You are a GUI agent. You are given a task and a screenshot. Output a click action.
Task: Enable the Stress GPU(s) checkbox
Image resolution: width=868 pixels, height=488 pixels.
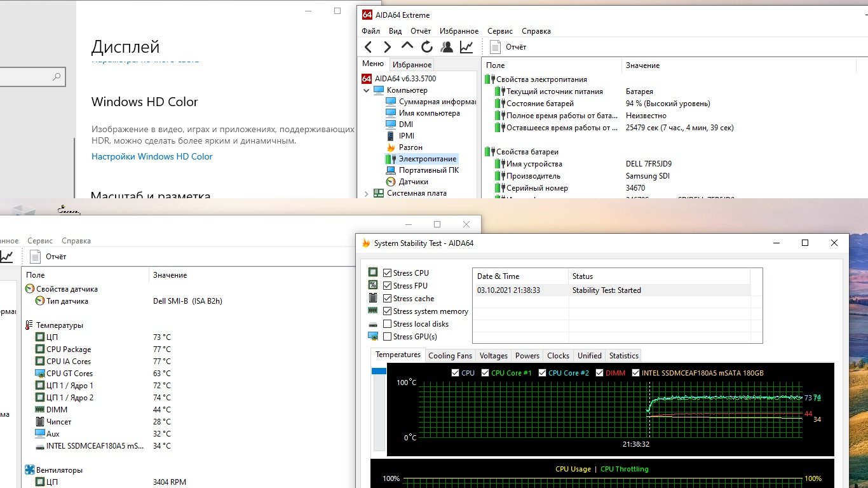pyautogui.click(x=388, y=337)
